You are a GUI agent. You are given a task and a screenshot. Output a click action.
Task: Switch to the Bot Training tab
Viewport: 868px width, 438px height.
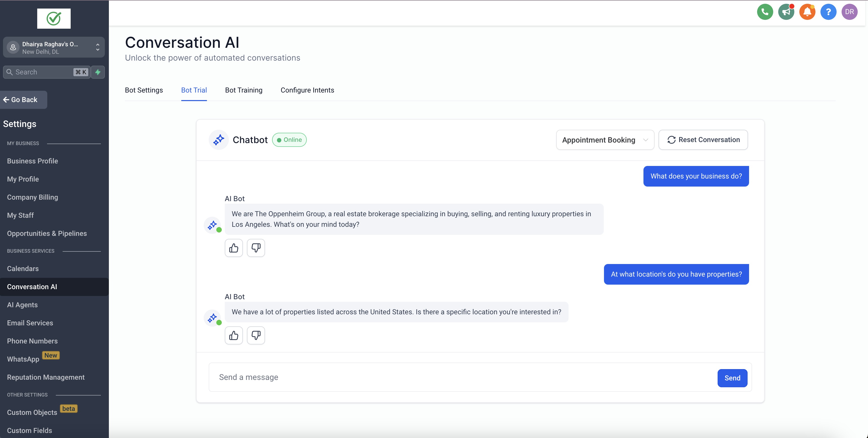[x=244, y=90]
